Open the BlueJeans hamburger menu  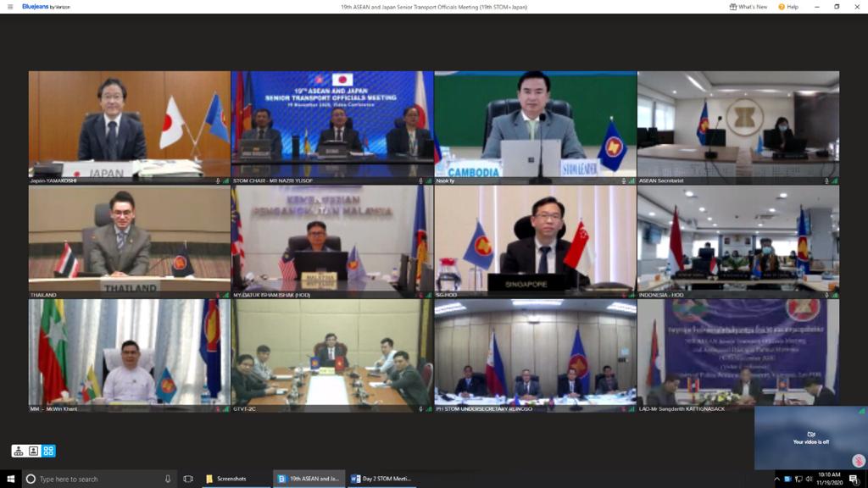point(10,7)
